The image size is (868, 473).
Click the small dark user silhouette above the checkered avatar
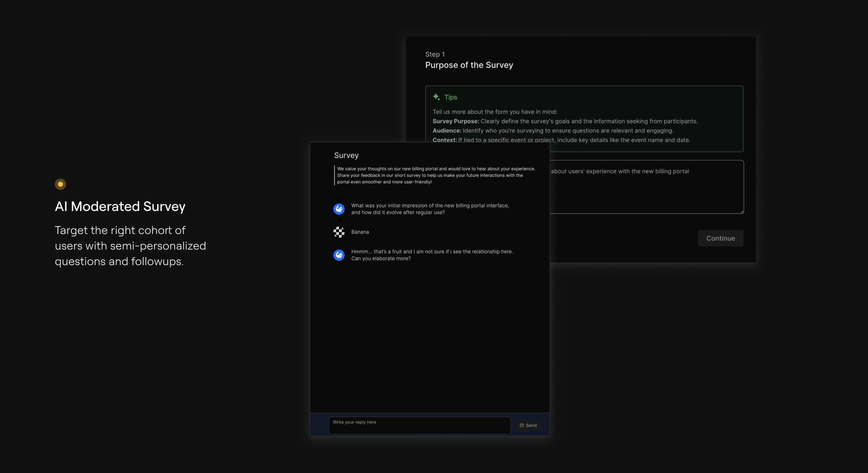tap(340, 220)
